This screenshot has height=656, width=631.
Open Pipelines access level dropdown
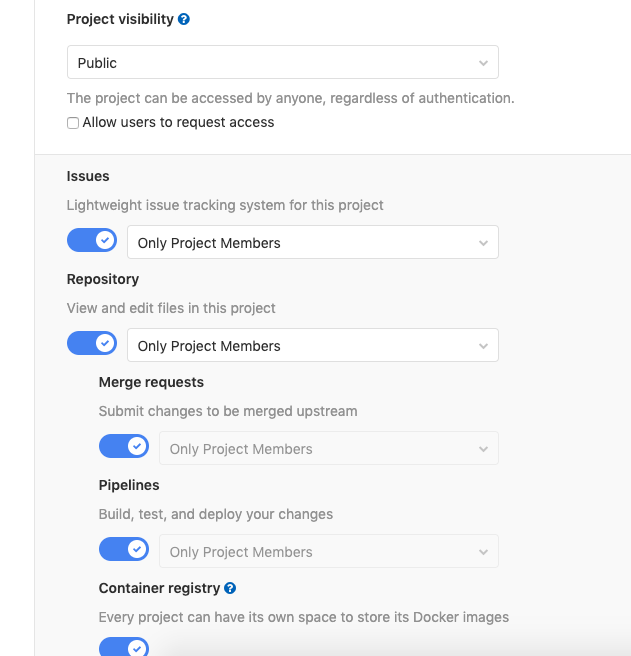(328, 552)
